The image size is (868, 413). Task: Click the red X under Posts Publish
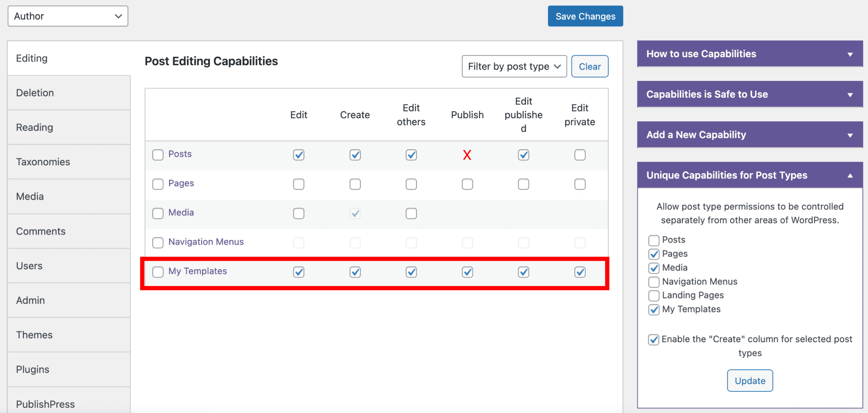[x=467, y=155]
